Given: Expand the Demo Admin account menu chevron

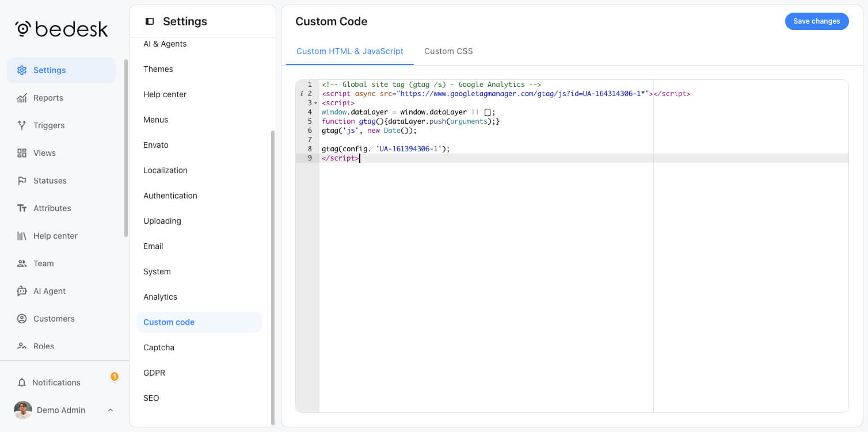Looking at the screenshot, I should pos(111,410).
